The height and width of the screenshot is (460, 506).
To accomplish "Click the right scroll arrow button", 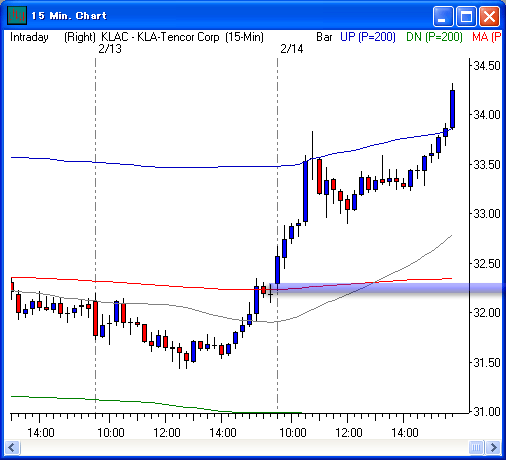I will tap(493, 447).
